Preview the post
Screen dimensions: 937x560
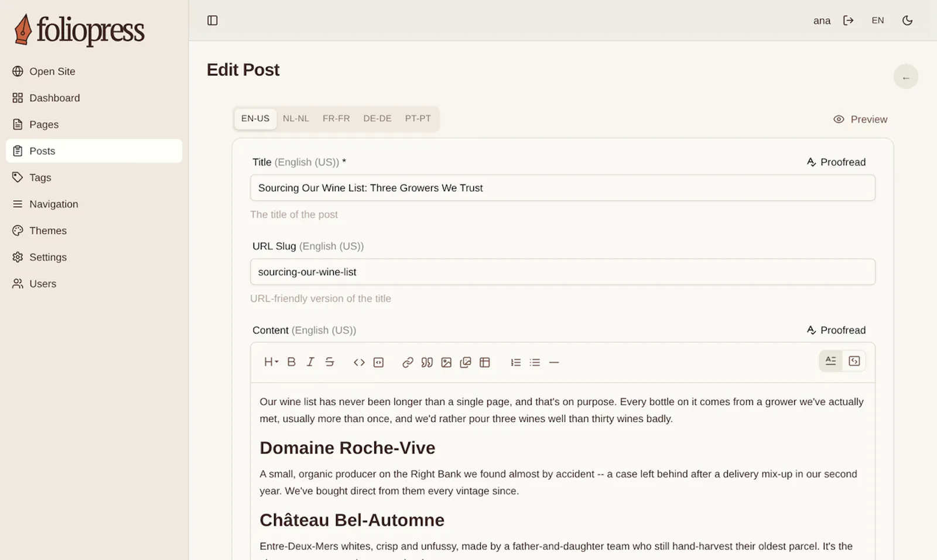[x=860, y=119]
